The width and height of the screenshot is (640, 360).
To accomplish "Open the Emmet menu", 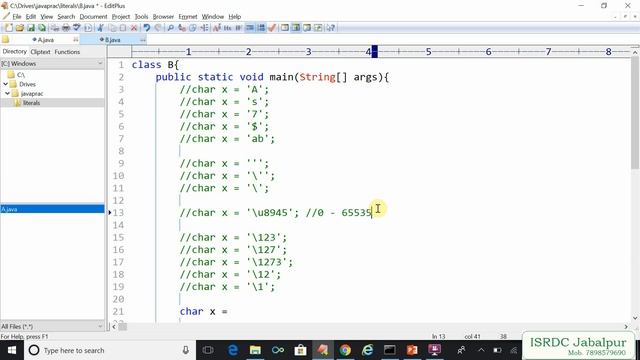I will (x=188, y=17).
